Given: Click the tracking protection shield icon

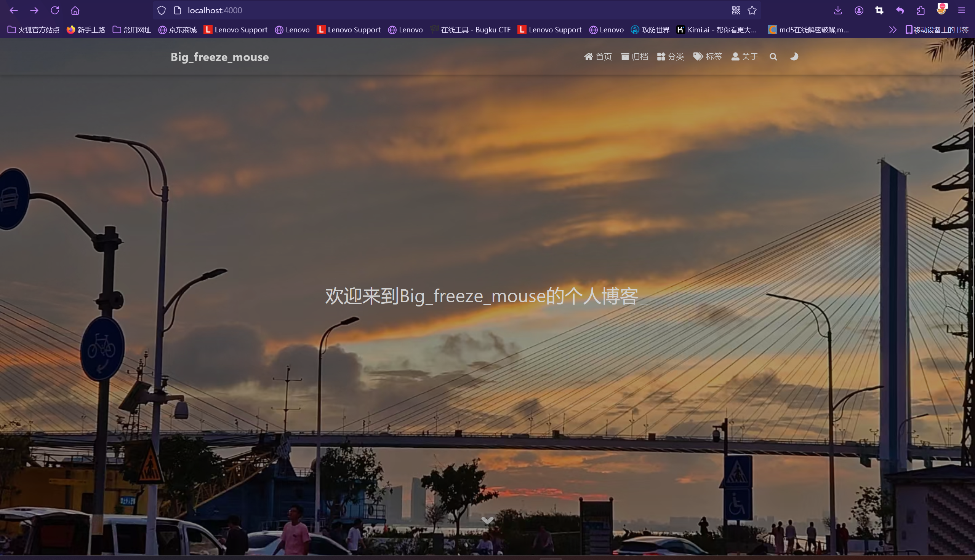Looking at the screenshot, I should (x=162, y=10).
